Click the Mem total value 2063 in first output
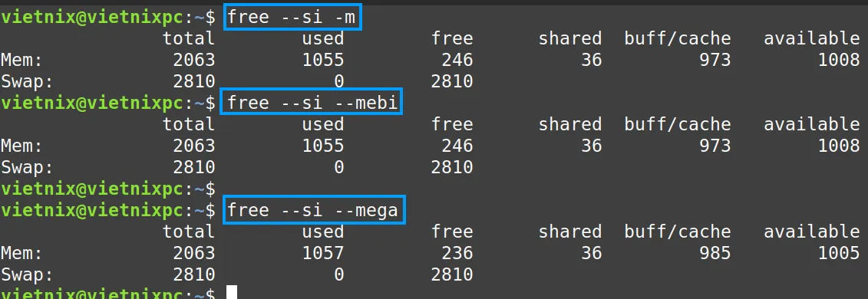 point(193,60)
